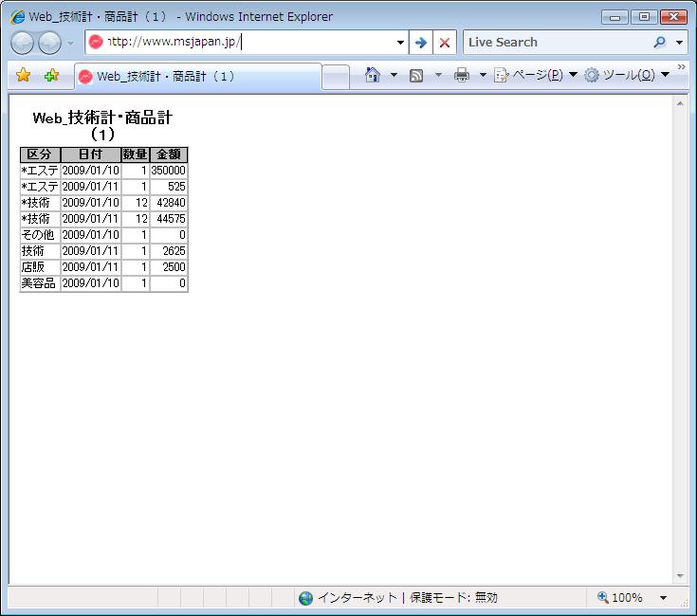Click the 金額 column header
697x616 pixels.
[x=169, y=154]
